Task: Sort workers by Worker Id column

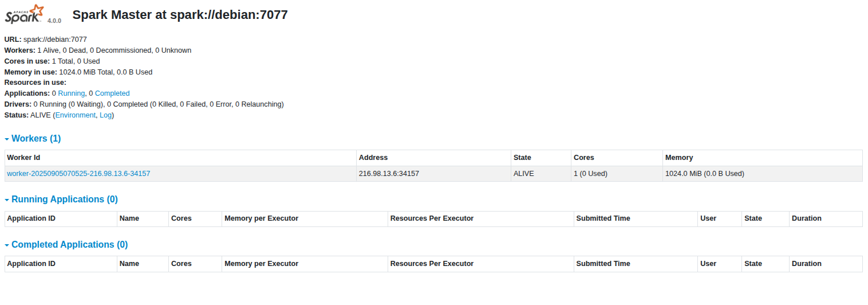Action: (x=23, y=158)
